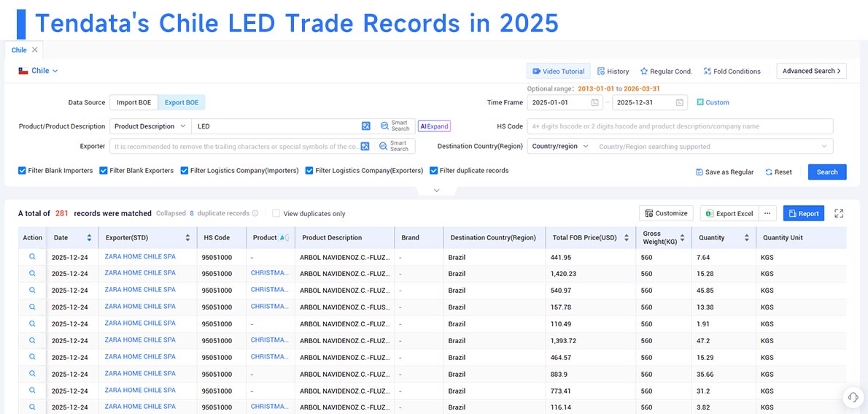868x414 pixels.
Task: Click the 2025-12-31 end date field
Action: (649, 102)
